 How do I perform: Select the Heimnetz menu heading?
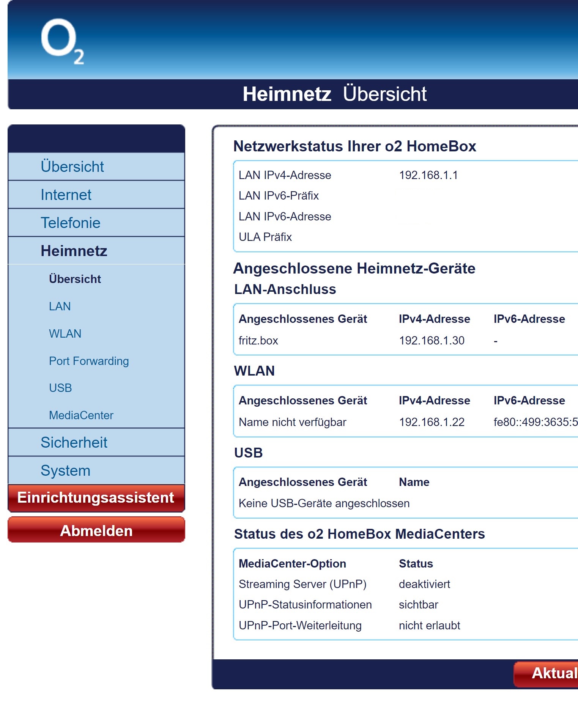tap(96, 251)
